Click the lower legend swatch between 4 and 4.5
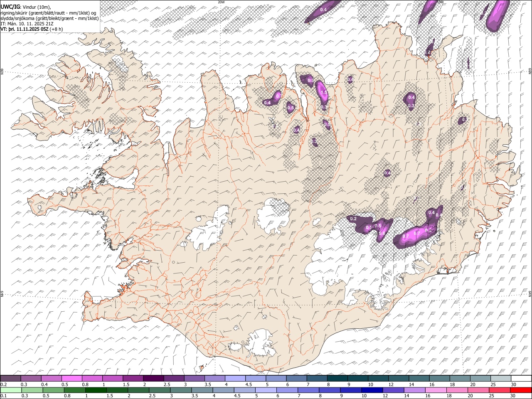The height and width of the screenshot is (399, 532). 223,390
